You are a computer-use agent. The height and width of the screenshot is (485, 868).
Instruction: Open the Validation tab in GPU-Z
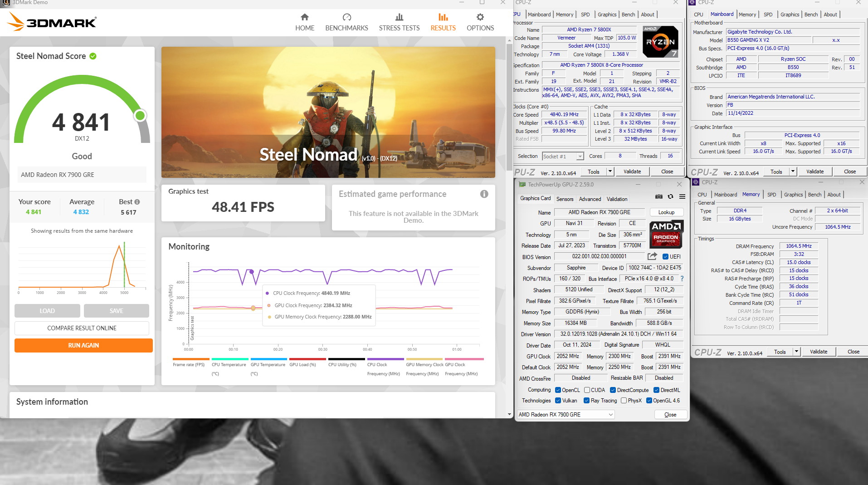pyautogui.click(x=617, y=199)
